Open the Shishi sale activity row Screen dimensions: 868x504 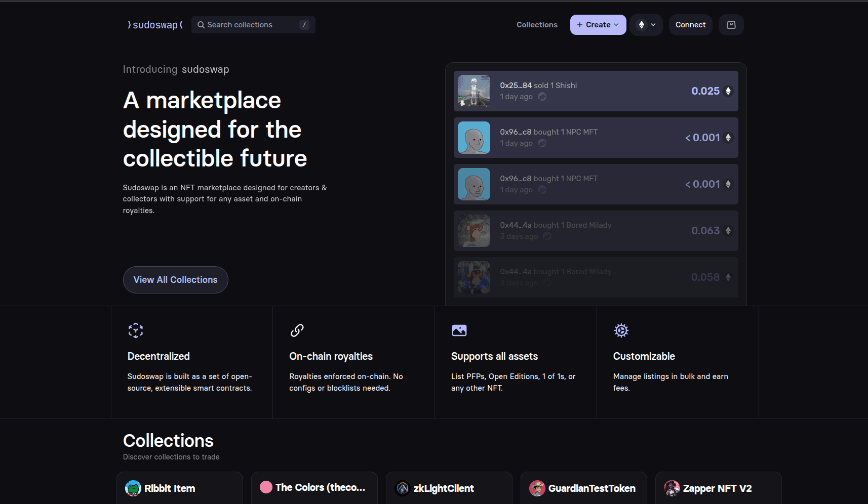click(596, 91)
